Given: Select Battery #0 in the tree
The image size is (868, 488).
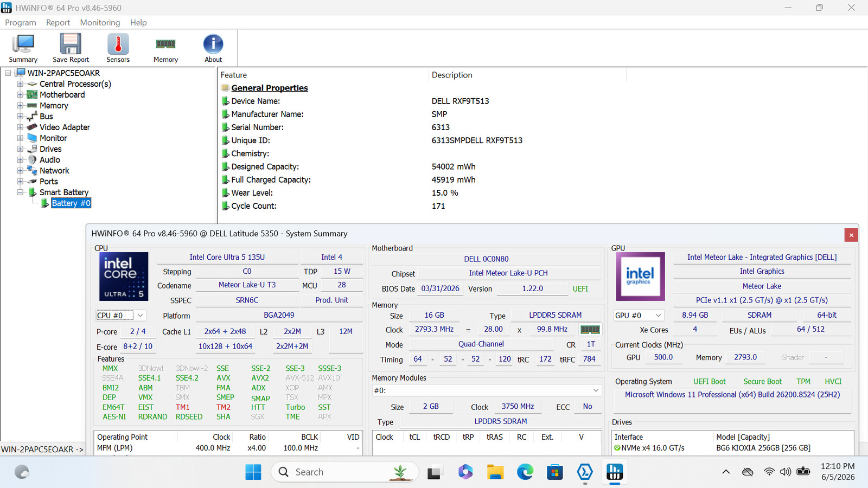Looking at the screenshot, I should 71,203.
